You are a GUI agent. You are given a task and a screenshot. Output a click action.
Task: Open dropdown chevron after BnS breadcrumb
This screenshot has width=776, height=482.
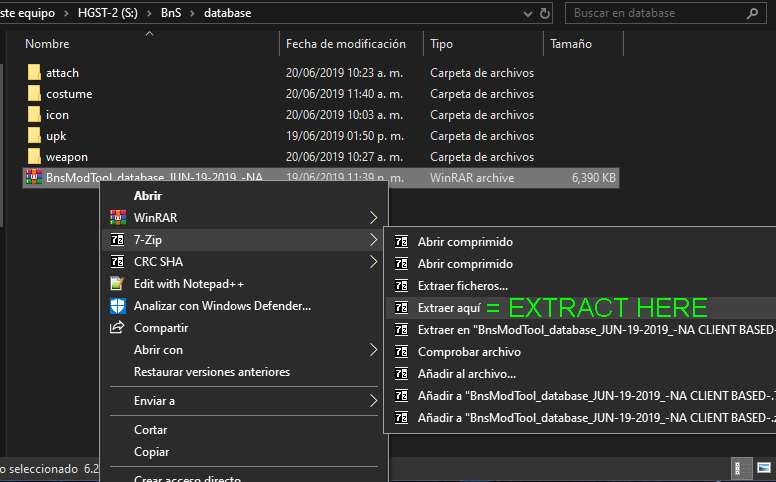193,13
